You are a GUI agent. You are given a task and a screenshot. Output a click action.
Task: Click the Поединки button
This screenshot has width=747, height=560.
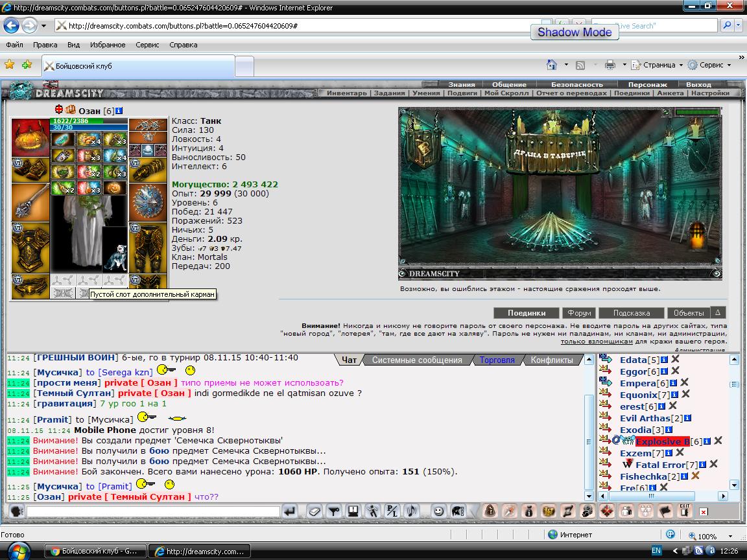coord(527,313)
